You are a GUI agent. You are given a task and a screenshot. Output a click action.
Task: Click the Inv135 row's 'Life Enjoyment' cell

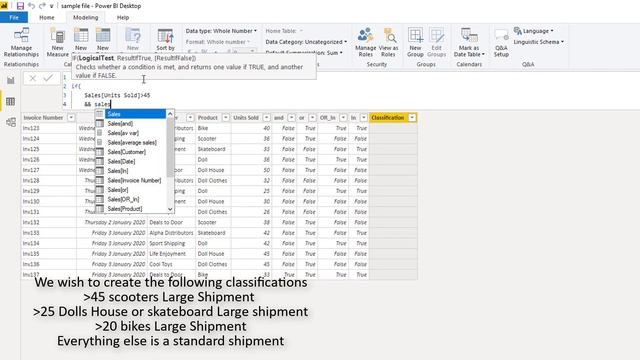pyautogui.click(x=171, y=254)
